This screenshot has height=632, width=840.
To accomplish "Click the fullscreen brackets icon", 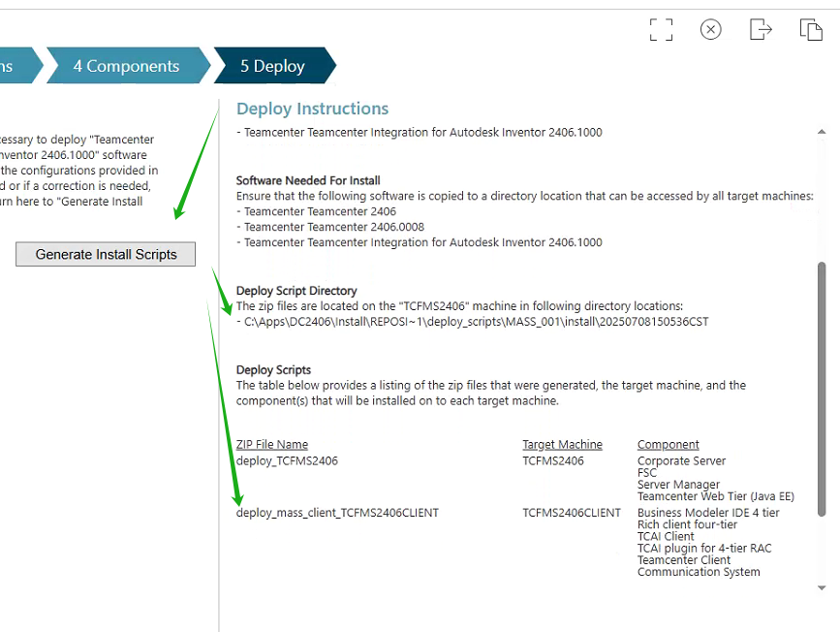I will point(661,29).
